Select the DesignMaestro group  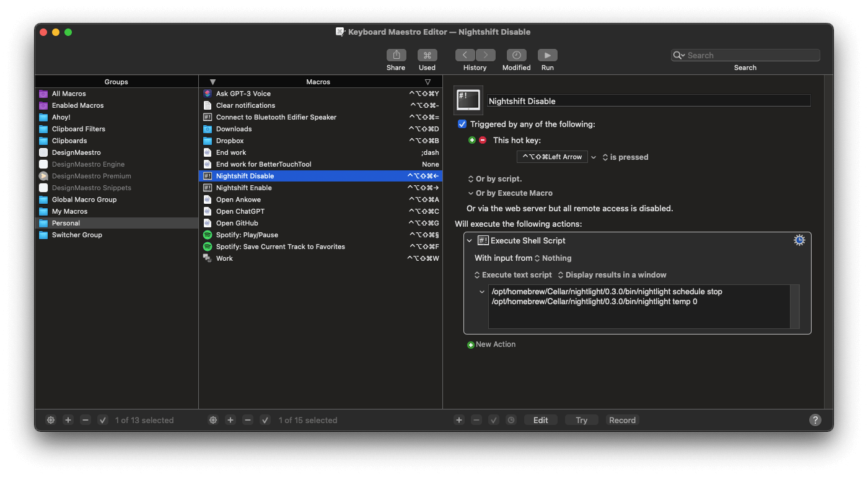pyautogui.click(x=116, y=152)
